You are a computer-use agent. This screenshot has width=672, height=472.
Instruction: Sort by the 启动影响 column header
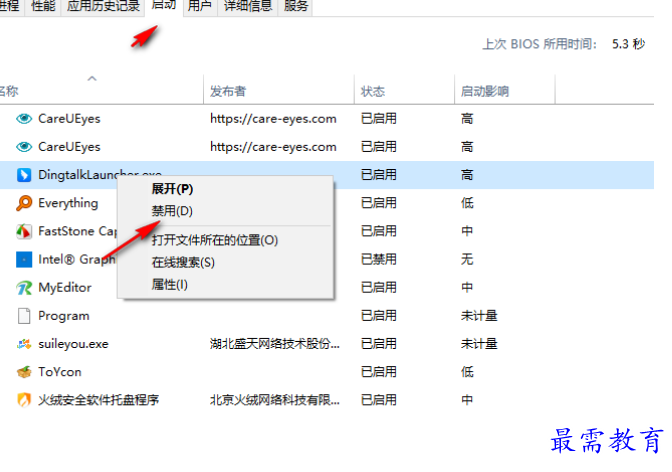tap(484, 91)
